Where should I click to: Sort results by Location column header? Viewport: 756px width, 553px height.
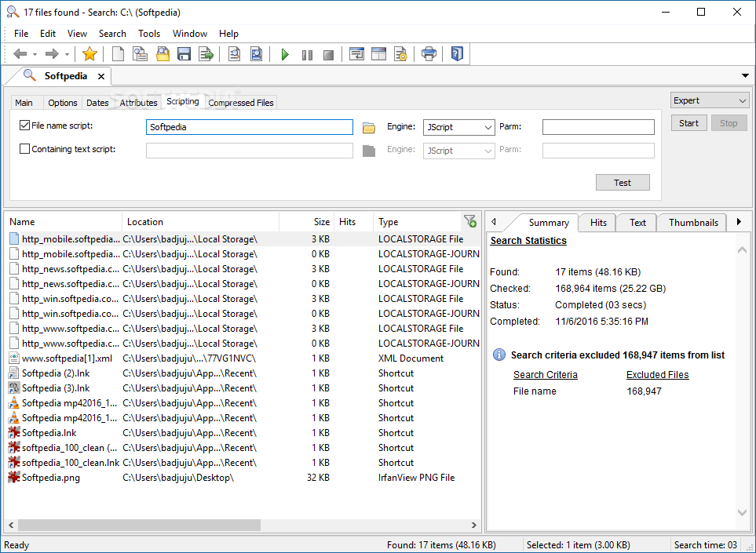point(200,221)
